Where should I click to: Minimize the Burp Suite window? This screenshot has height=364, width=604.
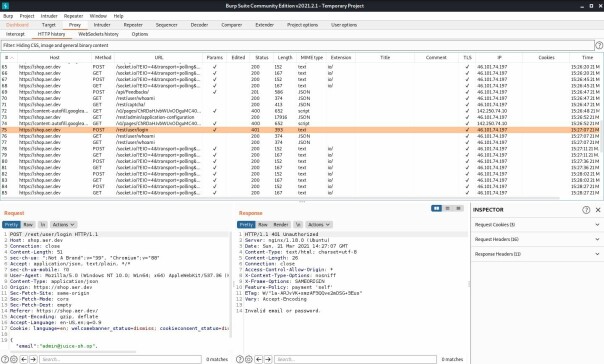pyautogui.click(x=582, y=6)
